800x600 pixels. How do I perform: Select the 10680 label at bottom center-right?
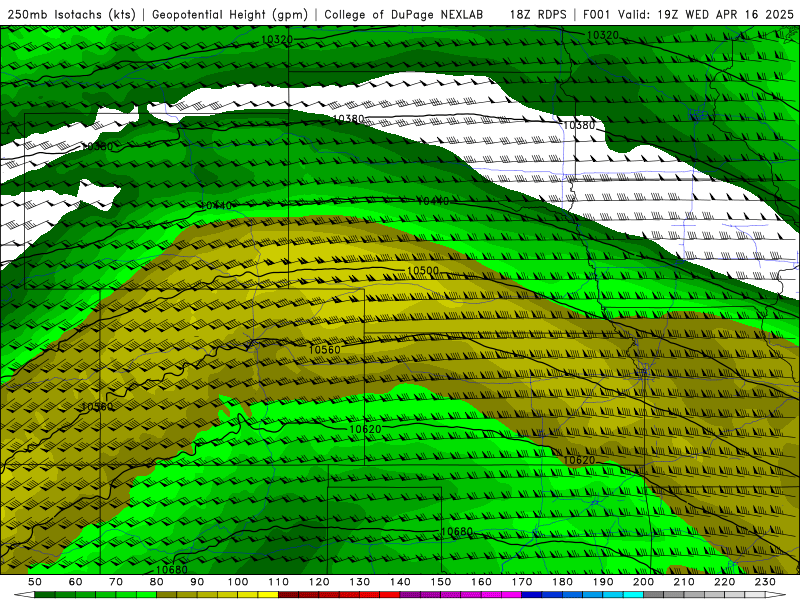coord(457,532)
